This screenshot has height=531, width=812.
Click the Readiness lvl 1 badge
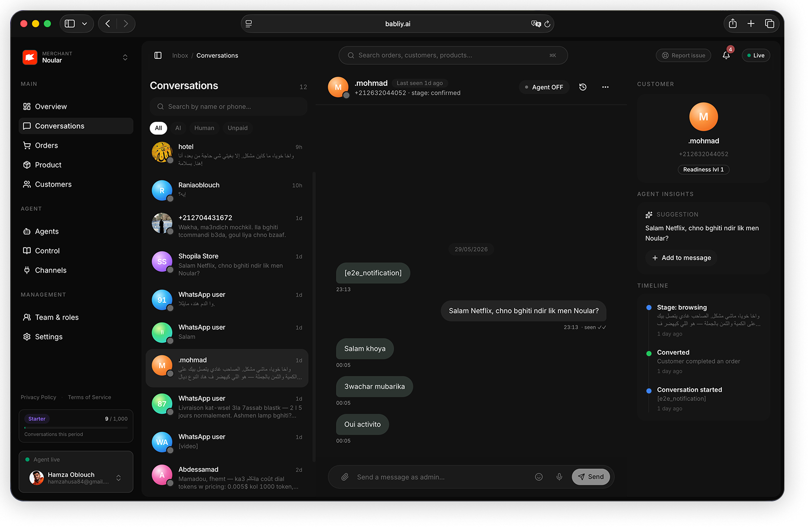pos(703,169)
